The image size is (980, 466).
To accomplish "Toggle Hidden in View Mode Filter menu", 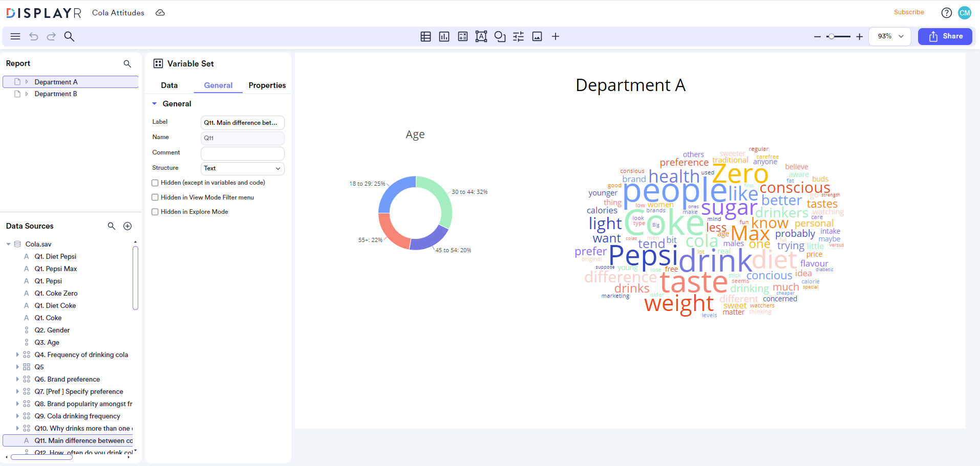I will [x=155, y=197].
